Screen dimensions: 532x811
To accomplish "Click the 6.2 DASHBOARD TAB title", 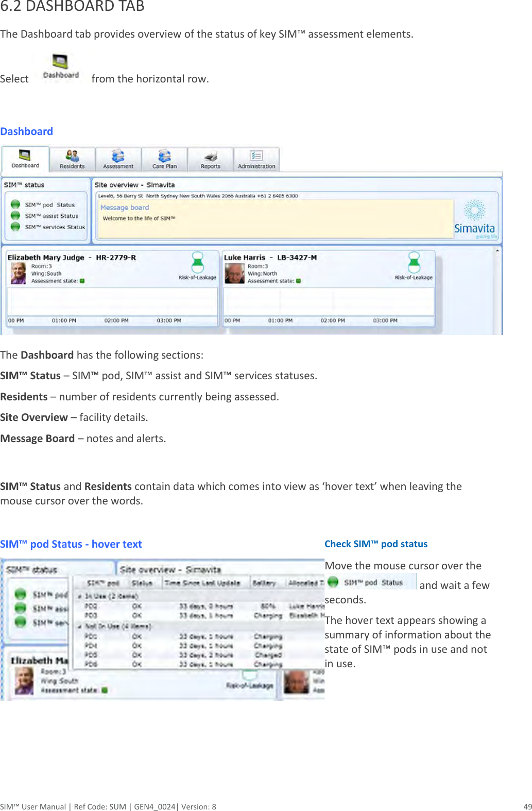I will coord(72,6).
